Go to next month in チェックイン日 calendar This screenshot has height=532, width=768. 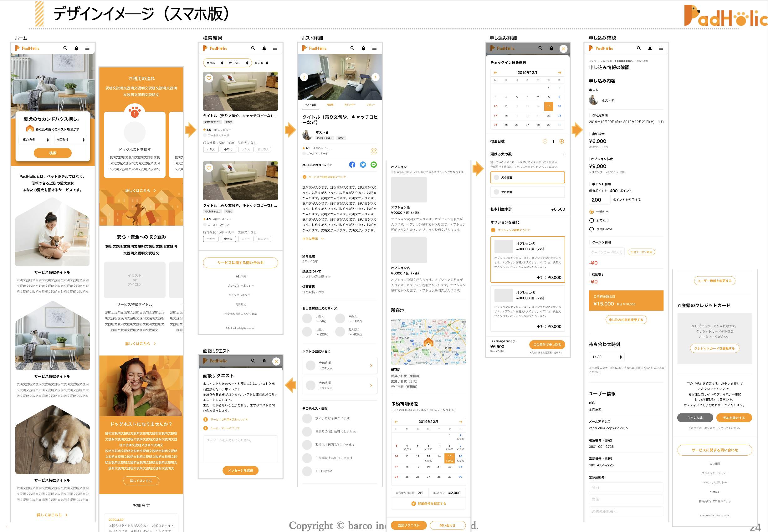pyautogui.click(x=559, y=73)
